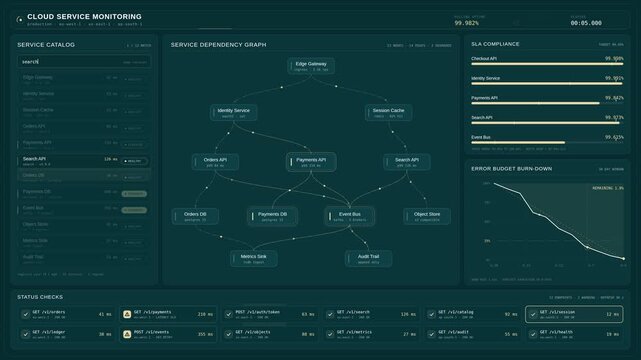Toggle the GET /v1/session status checkbox
This screenshot has height=360, width=641.
coord(533,314)
